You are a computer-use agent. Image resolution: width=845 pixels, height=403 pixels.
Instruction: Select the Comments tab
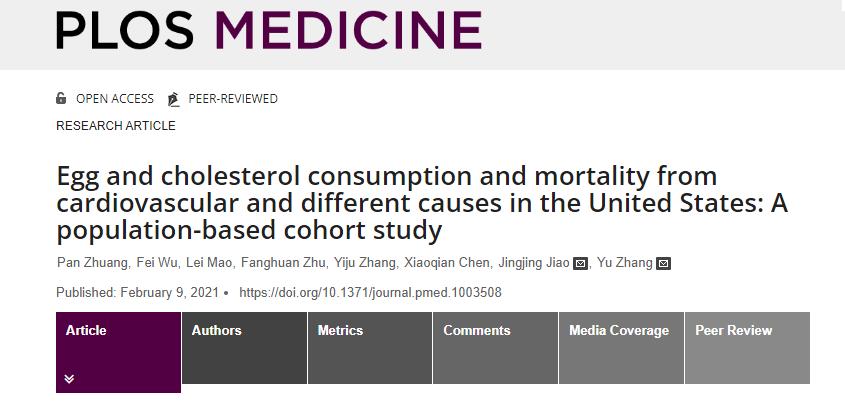tap(477, 330)
